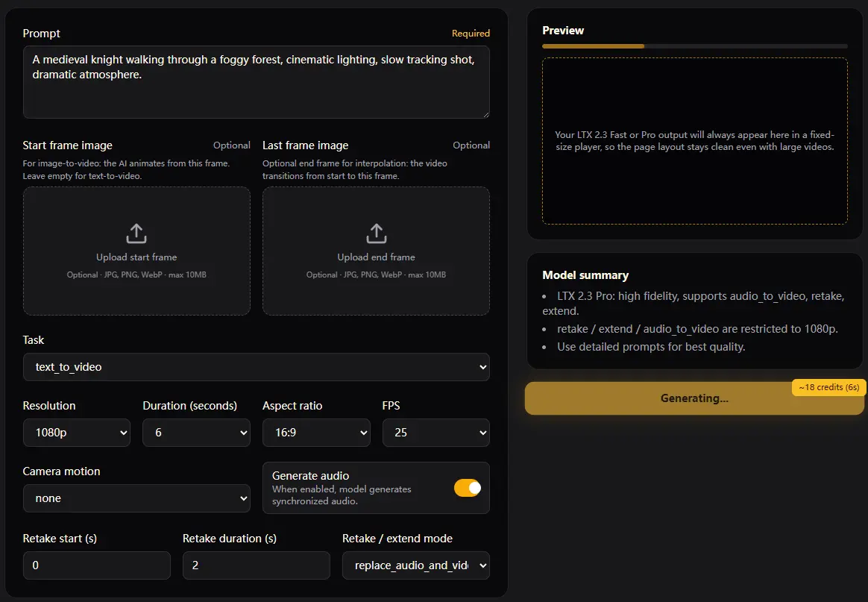Open the Aspect ratio dropdown showing 16:9

pyautogui.click(x=316, y=433)
